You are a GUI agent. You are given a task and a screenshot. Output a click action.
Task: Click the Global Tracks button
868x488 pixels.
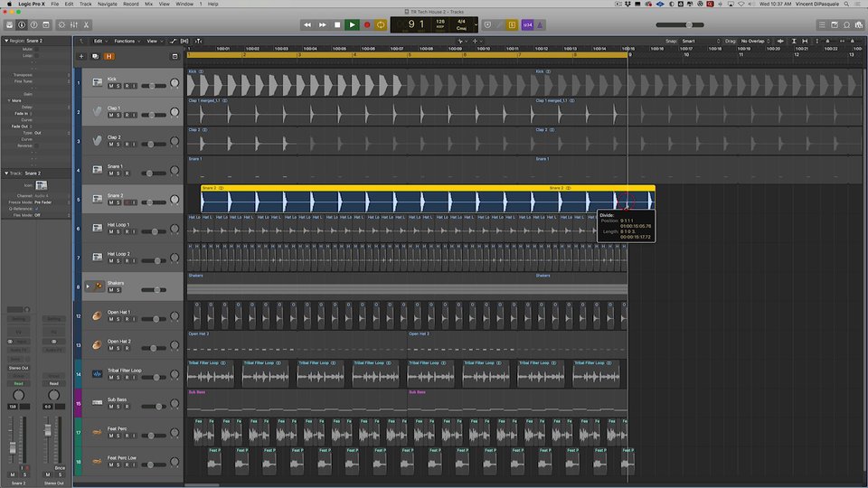point(175,56)
